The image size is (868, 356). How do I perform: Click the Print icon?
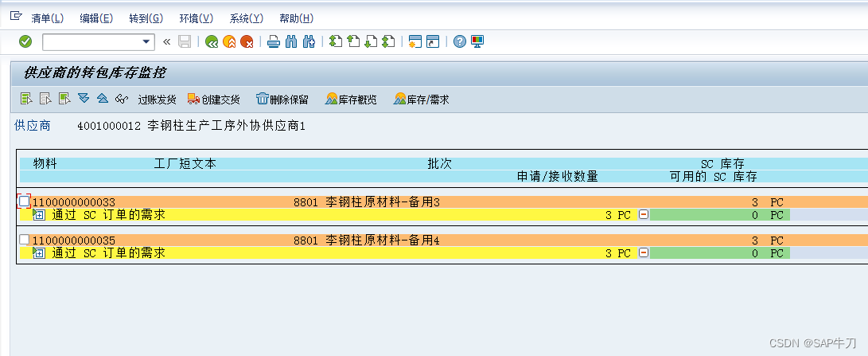[x=274, y=41]
